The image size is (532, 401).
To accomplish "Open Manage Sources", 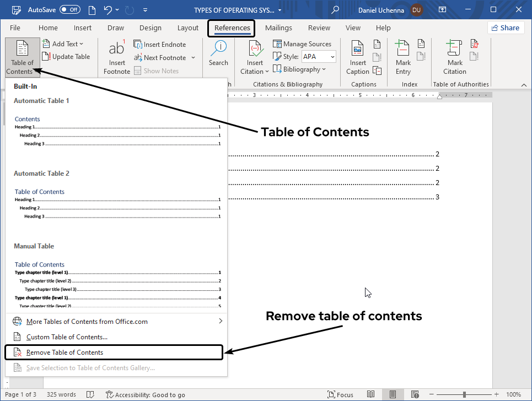I will click(x=302, y=44).
